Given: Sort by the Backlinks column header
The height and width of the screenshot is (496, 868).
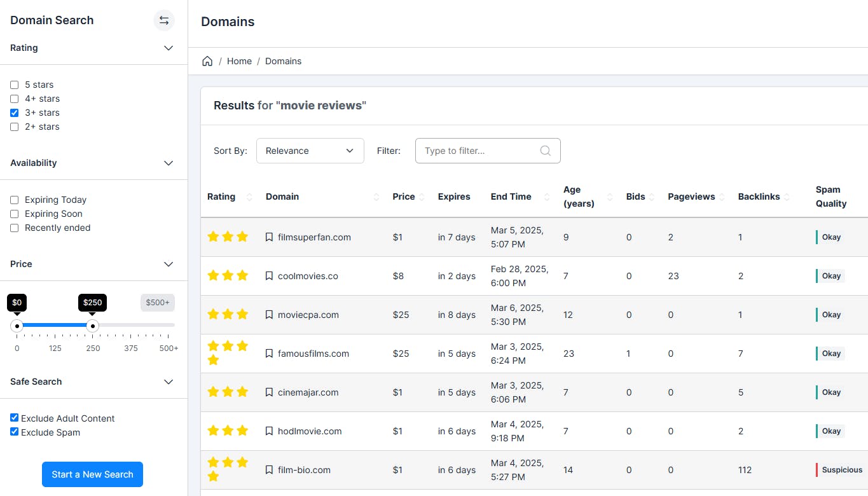Looking at the screenshot, I should [759, 197].
